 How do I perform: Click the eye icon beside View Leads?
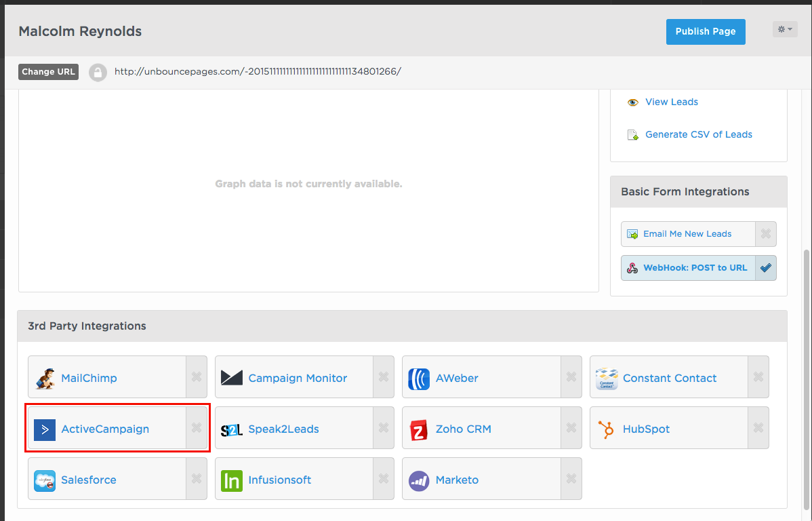pyautogui.click(x=633, y=102)
